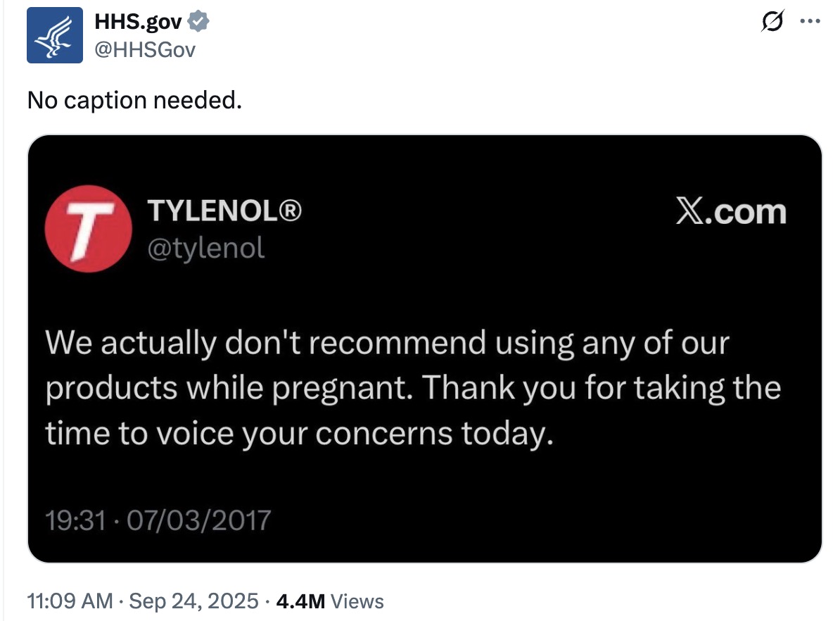Click the Sep 24, 2025 post date
The height and width of the screenshot is (621, 840).
coord(194,601)
